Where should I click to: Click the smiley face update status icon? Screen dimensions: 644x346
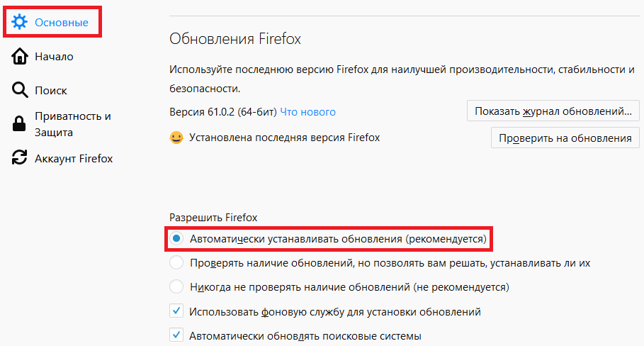click(176, 138)
